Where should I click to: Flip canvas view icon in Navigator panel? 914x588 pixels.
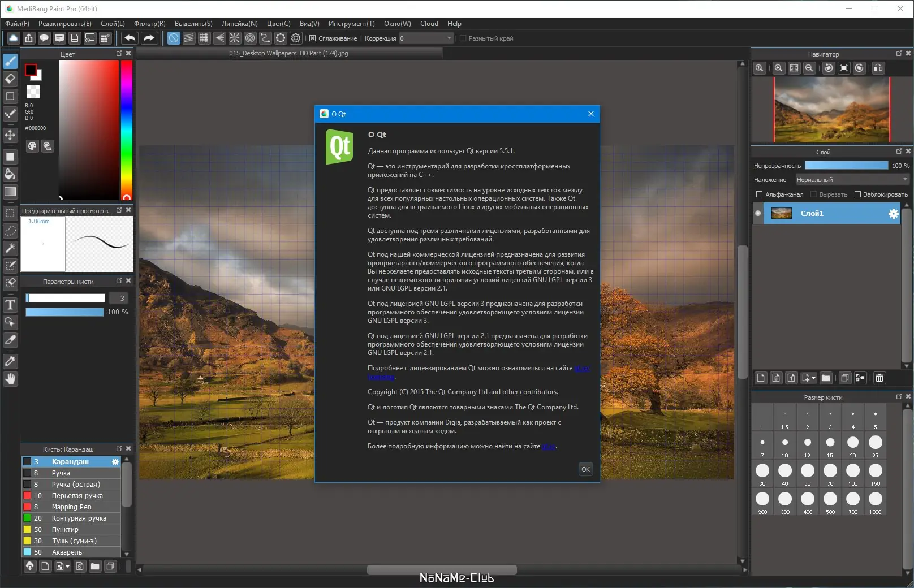[x=878, y=68]
